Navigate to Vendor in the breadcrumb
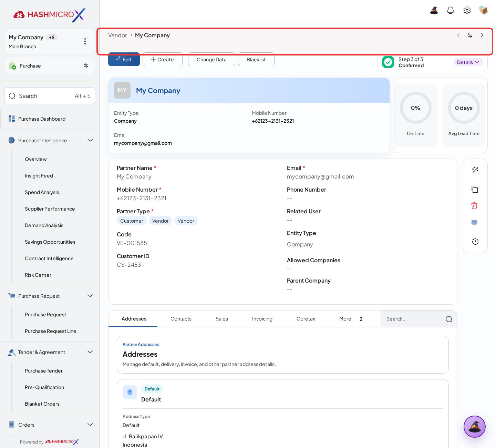Image resolution: width=496 pixels, height=448 pixels. pyautogui.click(x=117, y=35)
